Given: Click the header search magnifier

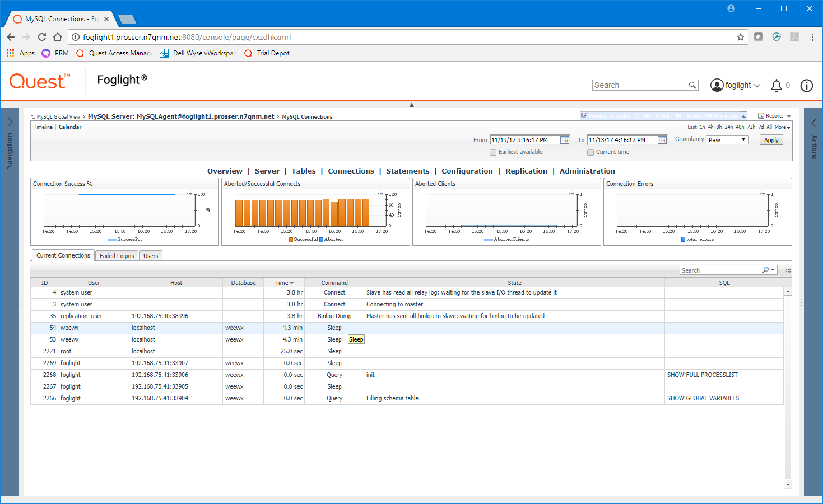Looking at the screenshot, I should coord(692,85).
